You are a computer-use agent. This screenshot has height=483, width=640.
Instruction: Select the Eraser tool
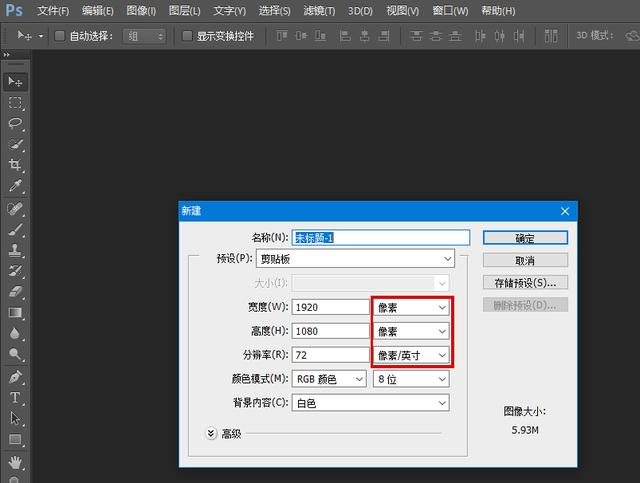15,292
